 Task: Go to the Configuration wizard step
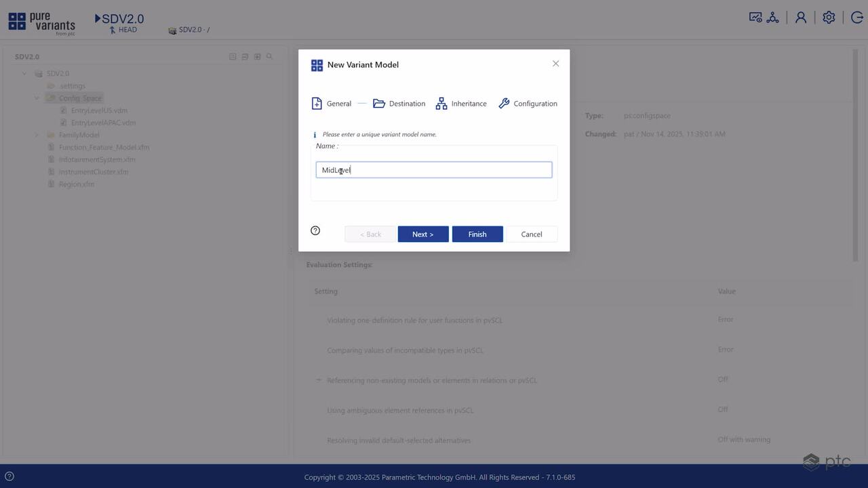coord(528,104)
